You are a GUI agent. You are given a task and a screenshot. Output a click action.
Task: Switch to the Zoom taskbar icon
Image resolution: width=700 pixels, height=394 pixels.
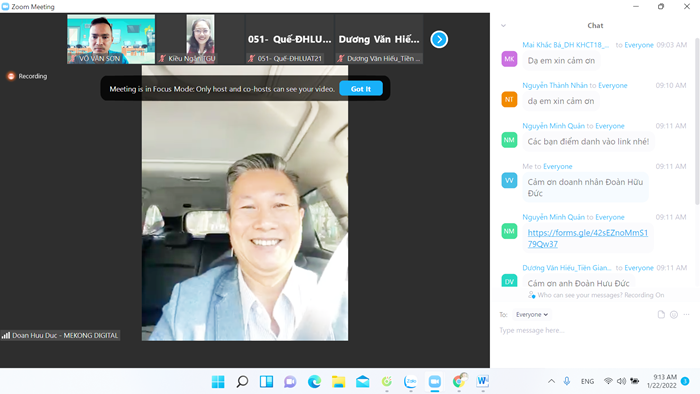coord(434,382)
